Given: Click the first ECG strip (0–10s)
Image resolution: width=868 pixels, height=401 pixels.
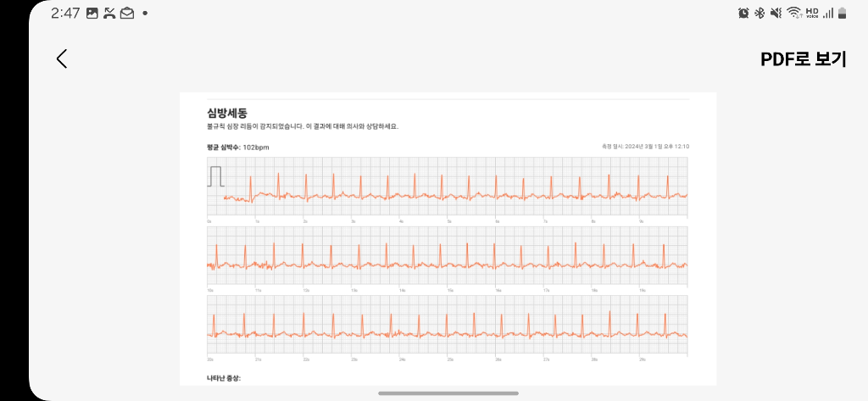Looking at the screenshot, I should [448, 187].
